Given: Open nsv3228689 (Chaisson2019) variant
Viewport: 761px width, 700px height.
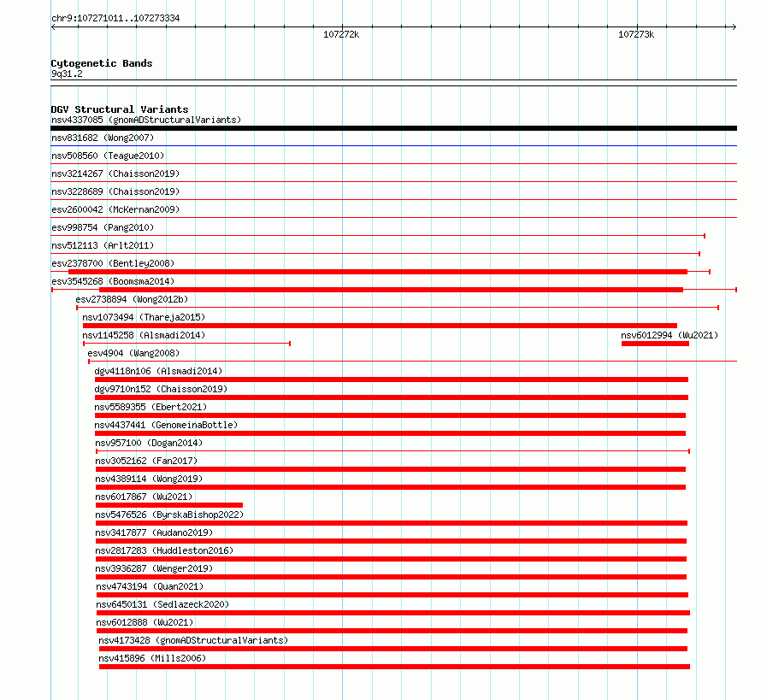Looking at the screenshot, I should pos(115,191).
